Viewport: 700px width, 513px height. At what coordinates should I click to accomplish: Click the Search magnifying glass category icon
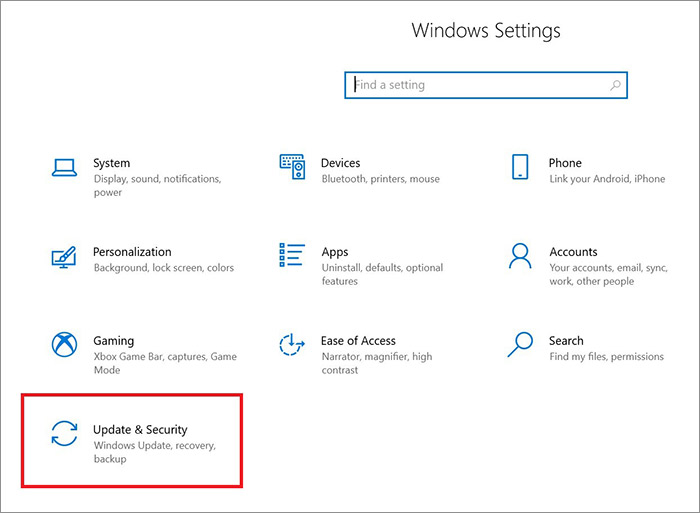coord(520,344)
